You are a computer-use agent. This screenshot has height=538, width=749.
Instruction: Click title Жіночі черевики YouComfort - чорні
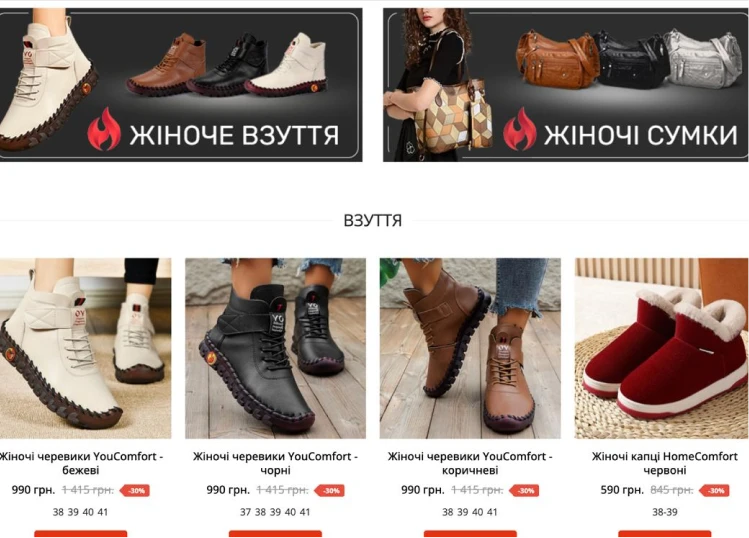coord(276,463)
